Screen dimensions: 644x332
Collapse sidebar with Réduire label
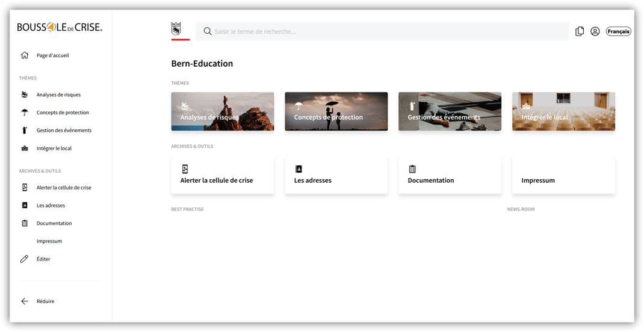click(45, 301)
